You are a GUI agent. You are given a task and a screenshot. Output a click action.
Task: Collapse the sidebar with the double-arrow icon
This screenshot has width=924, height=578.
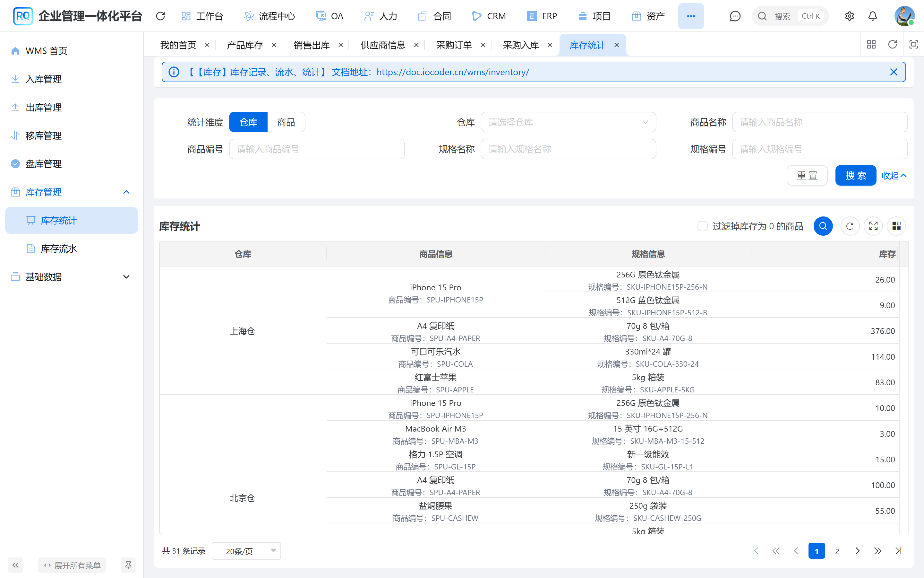pyautogui.click(x=15, y=565)
